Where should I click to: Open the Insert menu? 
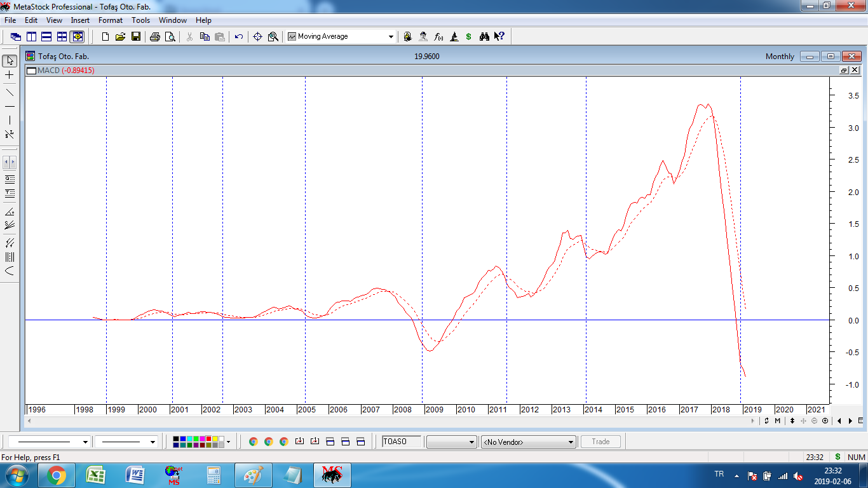[x=80, y=20]
